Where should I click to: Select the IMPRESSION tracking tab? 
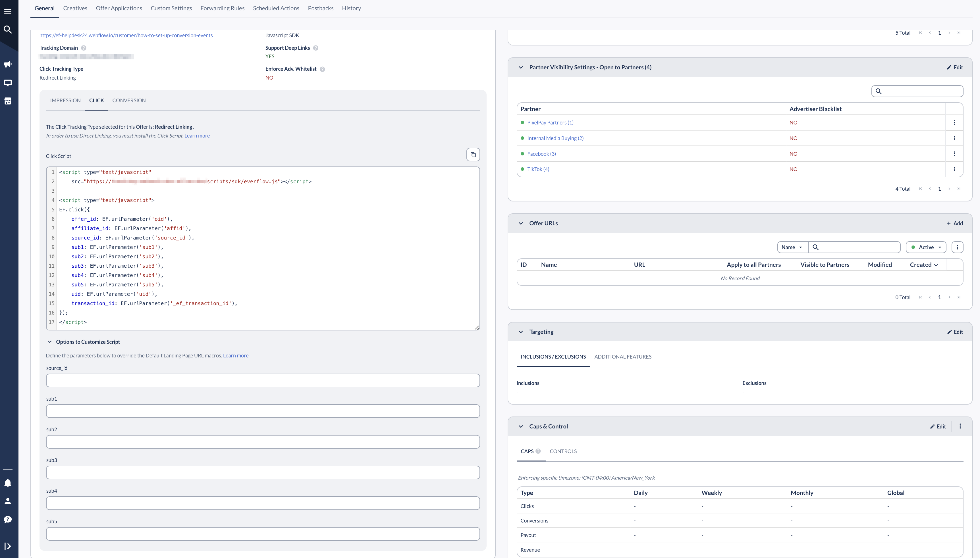[x=65, y=100]
